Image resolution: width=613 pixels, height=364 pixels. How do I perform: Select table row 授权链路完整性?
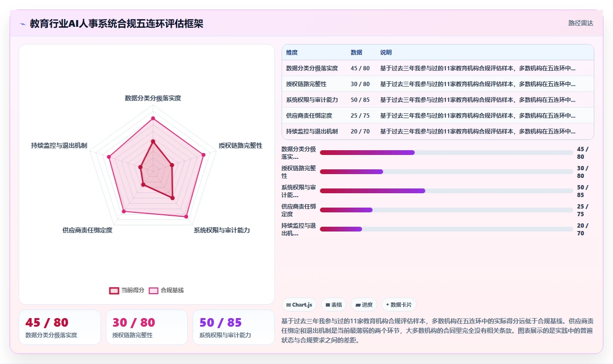click(x=438, y=84)
